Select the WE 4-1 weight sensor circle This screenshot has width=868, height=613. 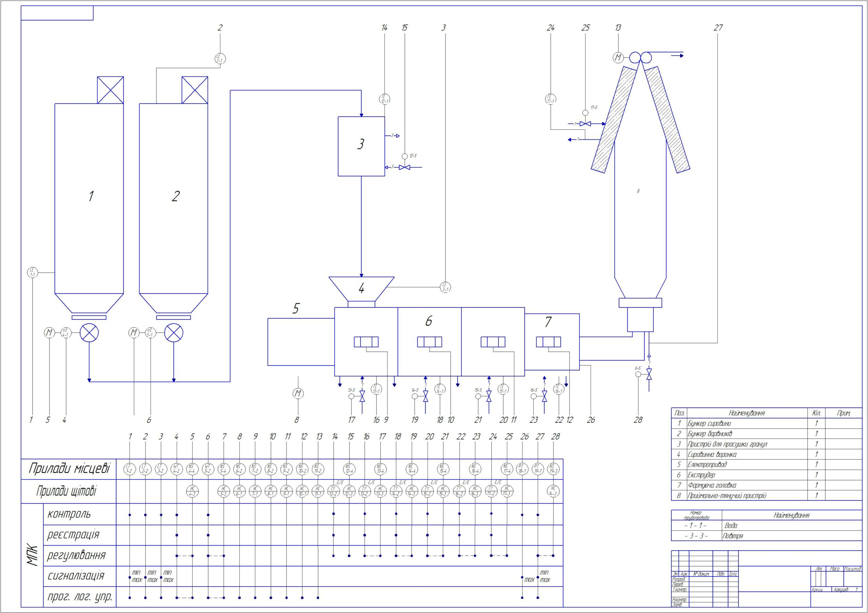(x=66, y=333)
